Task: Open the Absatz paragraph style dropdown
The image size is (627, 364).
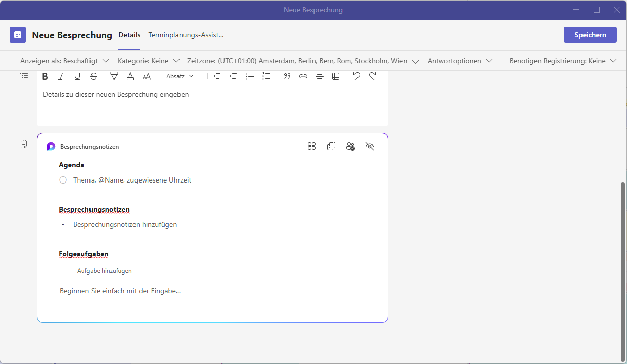Action: coord(180,76)
